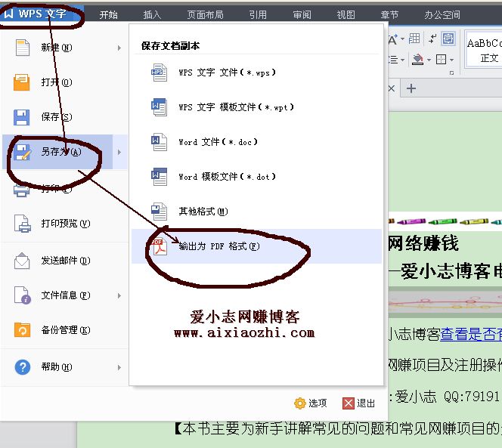Expand the 帮助 submenu arrow
This screenshot has width=502, height=448.
pyautogui.click(x=119, y=367)
